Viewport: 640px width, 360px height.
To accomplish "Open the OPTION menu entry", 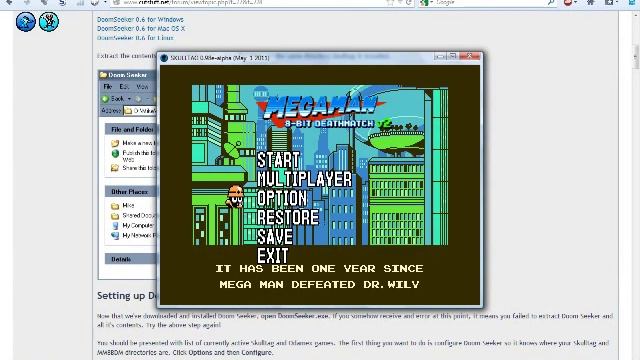I will [x=282, y=198].
